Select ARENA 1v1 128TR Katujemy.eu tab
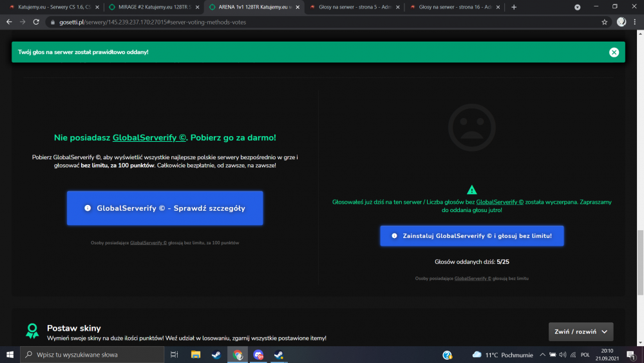This screenshot has width=644, height=363. tap(254, 7)
